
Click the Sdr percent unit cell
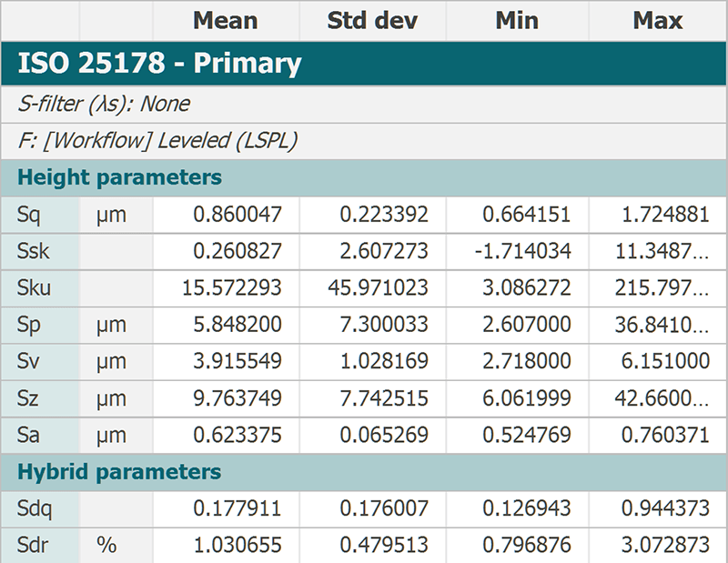click(x=116, y=546)
